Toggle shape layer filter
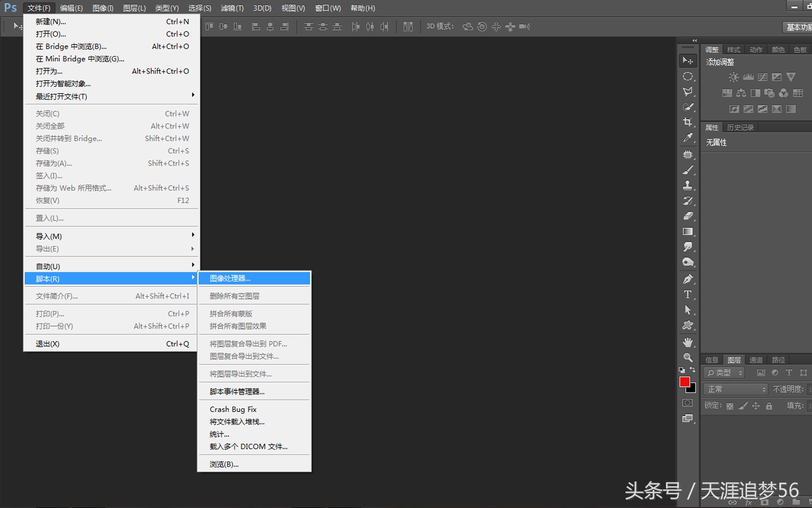812x508 pixels. click(x=804, y=373)
